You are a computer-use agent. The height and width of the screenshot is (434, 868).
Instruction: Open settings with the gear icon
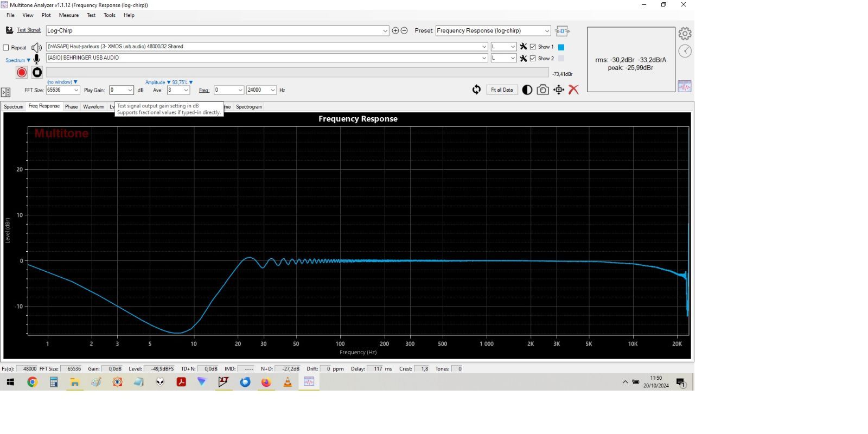click(685, 34)
